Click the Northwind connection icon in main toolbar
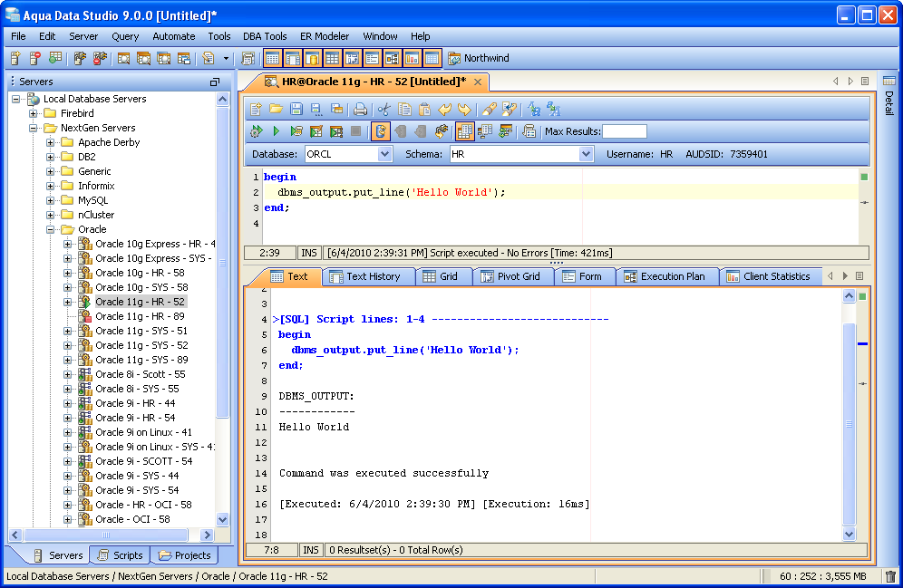Image resolution: width=903 pixels, height=588 pixels. pos(454,58)
